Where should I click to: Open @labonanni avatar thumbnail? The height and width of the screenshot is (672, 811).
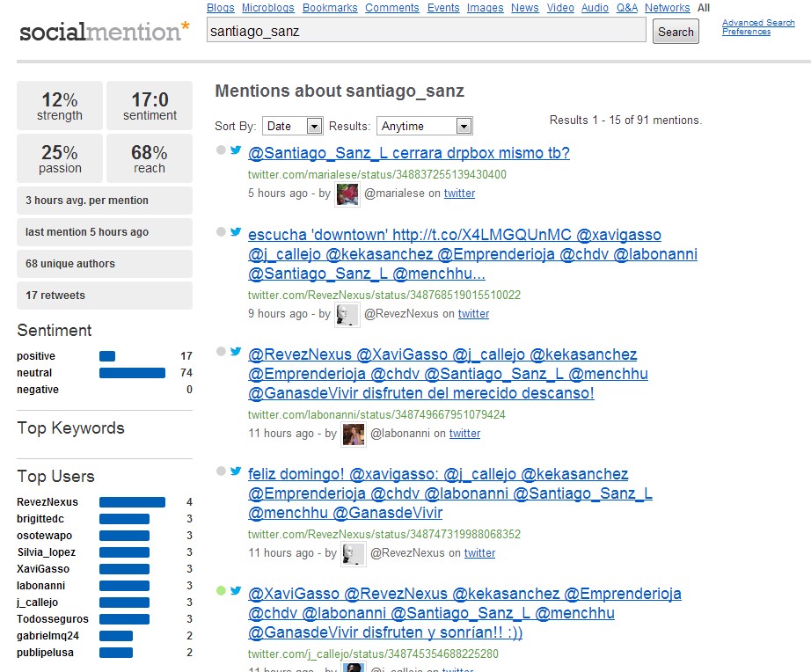pos(354,434)
